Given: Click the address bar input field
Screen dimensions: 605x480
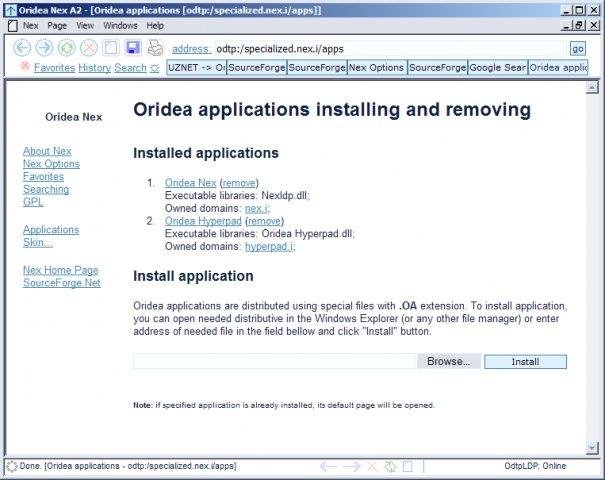Looking at the screenshot, I should (390, 49).
